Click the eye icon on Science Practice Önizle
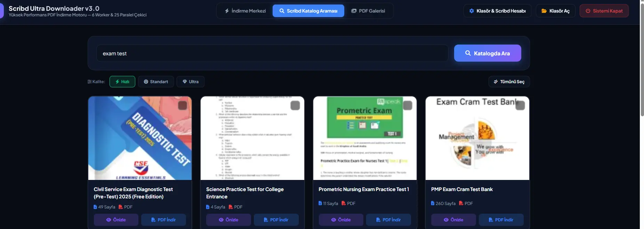644x229 pixels. coord(221,220)
